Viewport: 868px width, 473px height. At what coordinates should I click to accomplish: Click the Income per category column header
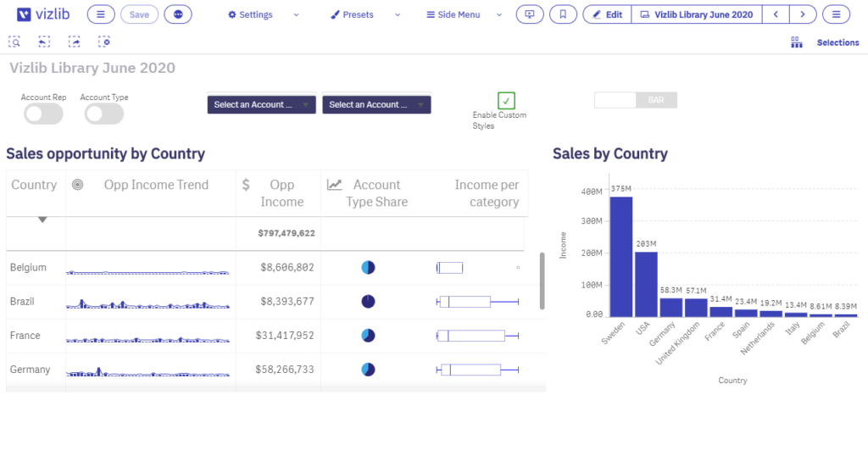pyautogui.click(x=487, y=193)
